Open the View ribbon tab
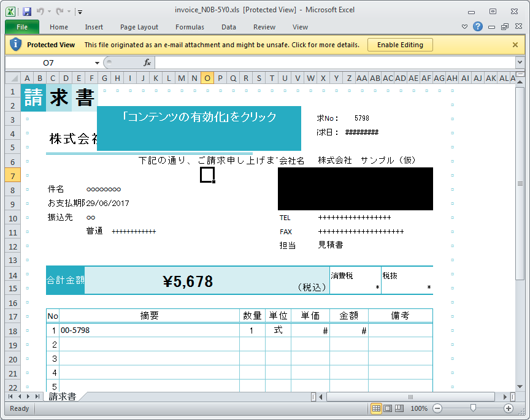Viewport: 530px width, 420px height. (300, 27)
